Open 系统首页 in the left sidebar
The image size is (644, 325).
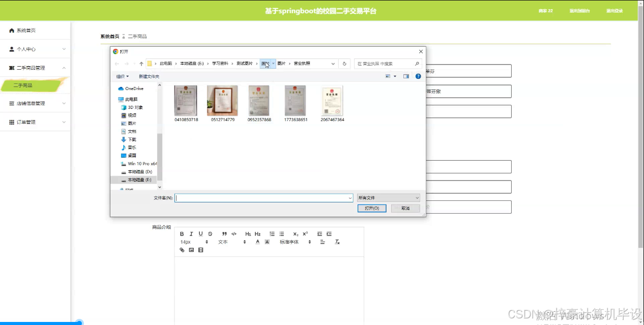[35, 31]
